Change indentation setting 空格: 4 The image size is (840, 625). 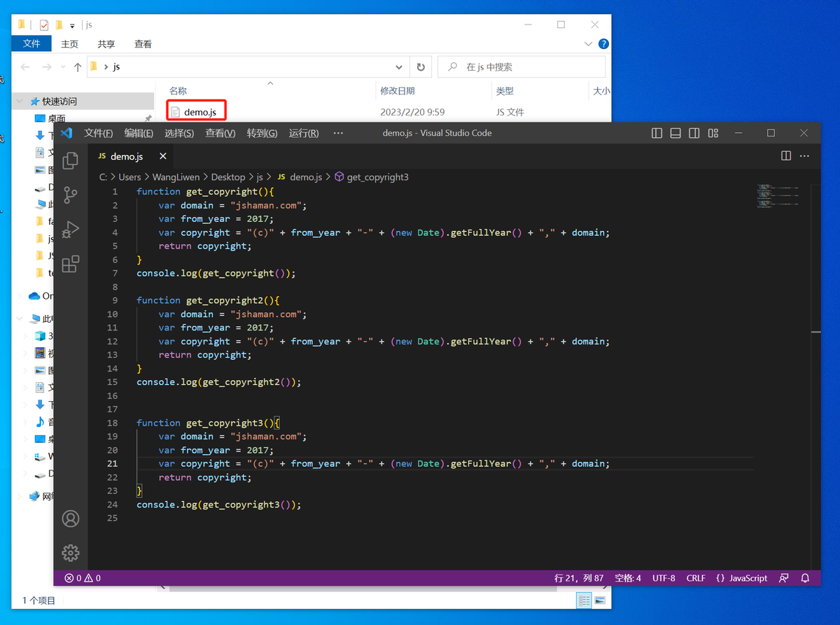pos(628,578)
